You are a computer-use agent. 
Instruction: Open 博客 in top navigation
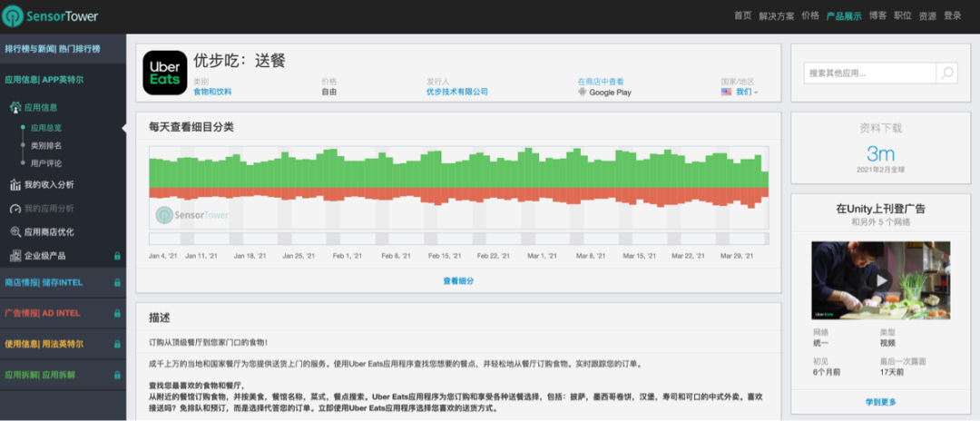[877, 16]
